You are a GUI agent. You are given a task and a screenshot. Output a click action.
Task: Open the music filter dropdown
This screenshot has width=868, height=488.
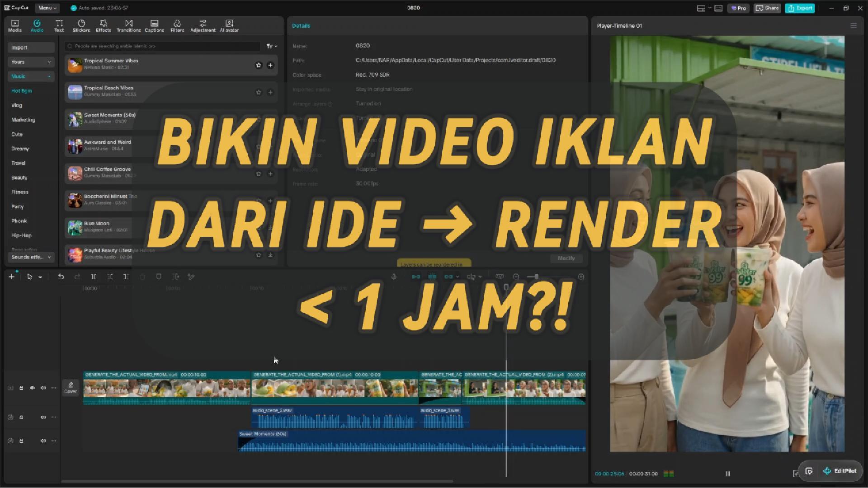271,46
